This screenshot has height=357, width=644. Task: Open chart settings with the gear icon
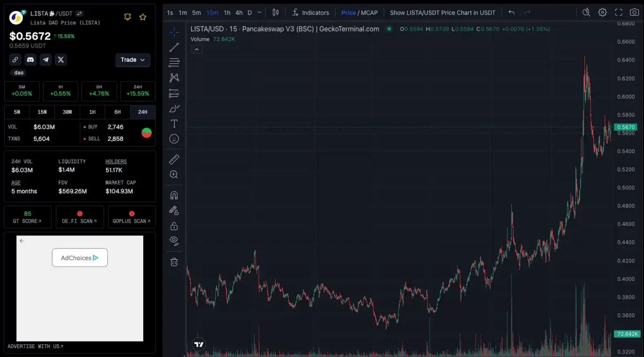602,12
